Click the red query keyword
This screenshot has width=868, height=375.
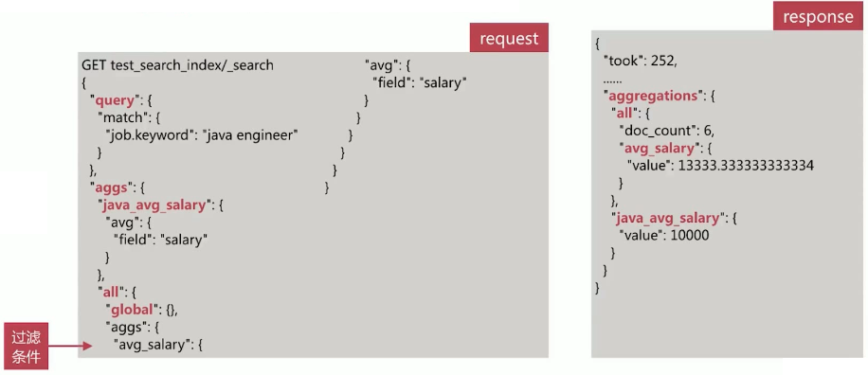[116, 100]
